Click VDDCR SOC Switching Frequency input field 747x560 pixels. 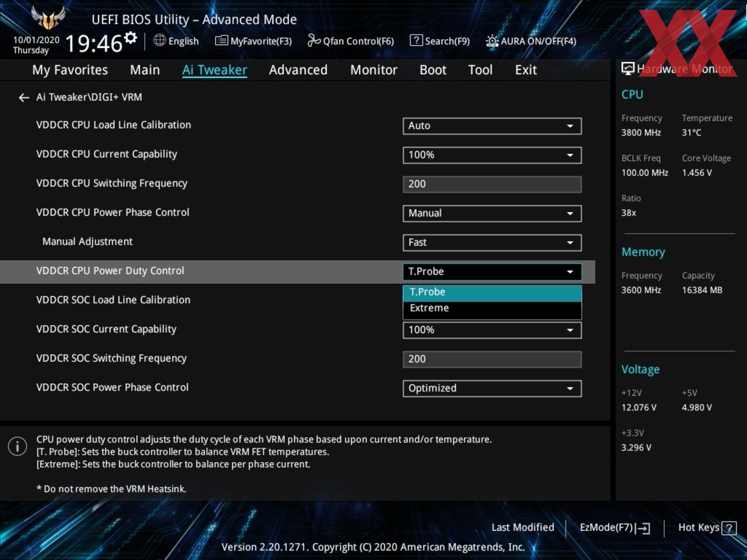(x=492, y=359)
